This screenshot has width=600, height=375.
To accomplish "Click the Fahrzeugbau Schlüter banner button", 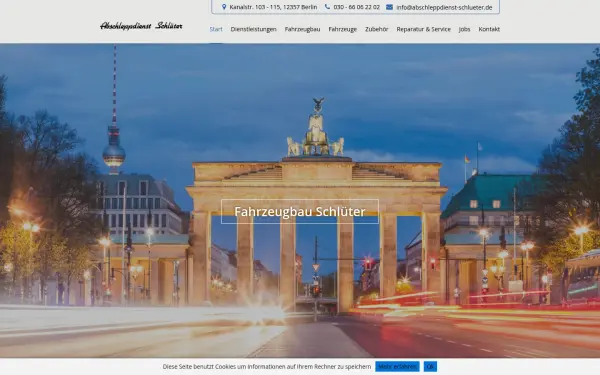I will tap(300, 212).
